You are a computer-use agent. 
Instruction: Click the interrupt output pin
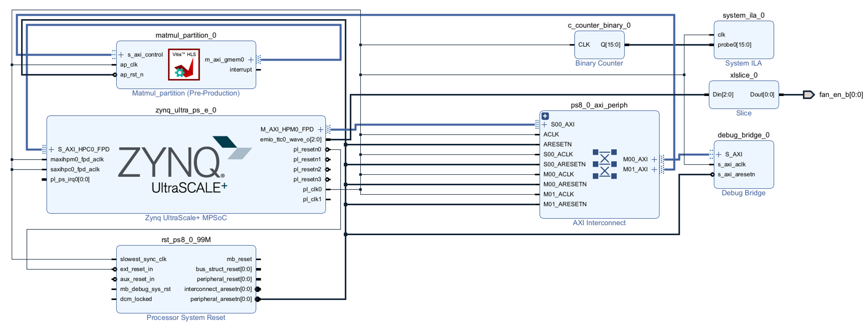(241, 70)
